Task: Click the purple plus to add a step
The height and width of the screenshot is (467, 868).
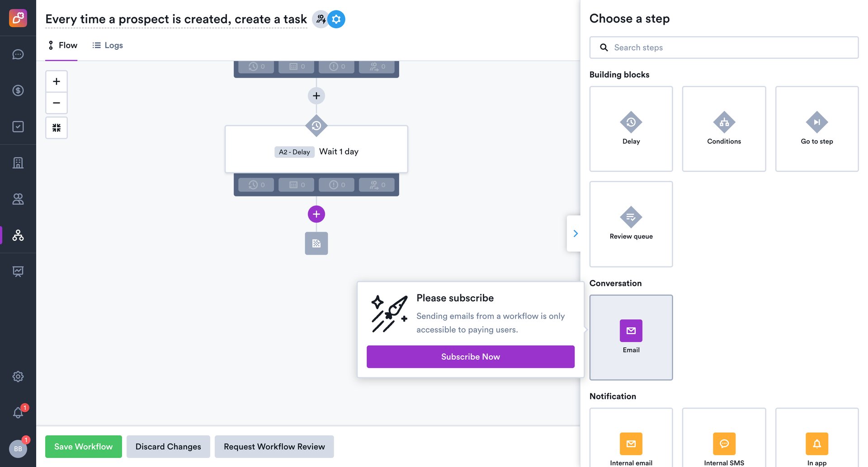Action: (x=316, y=214)
